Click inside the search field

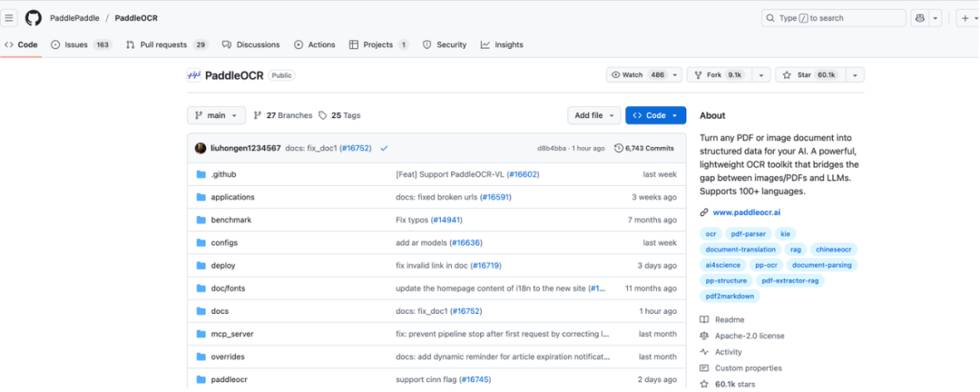834,18
